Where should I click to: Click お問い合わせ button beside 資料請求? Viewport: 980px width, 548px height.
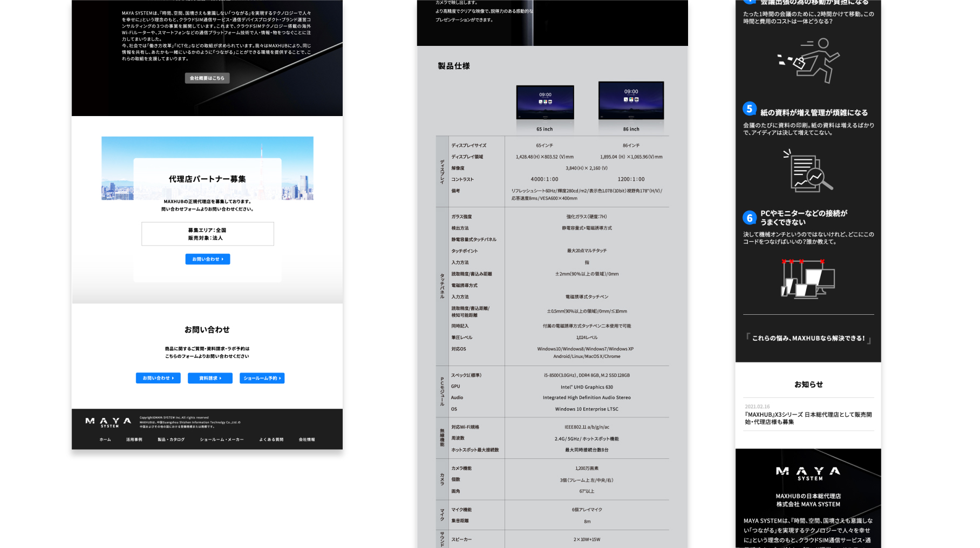click(x=158, y=378)
